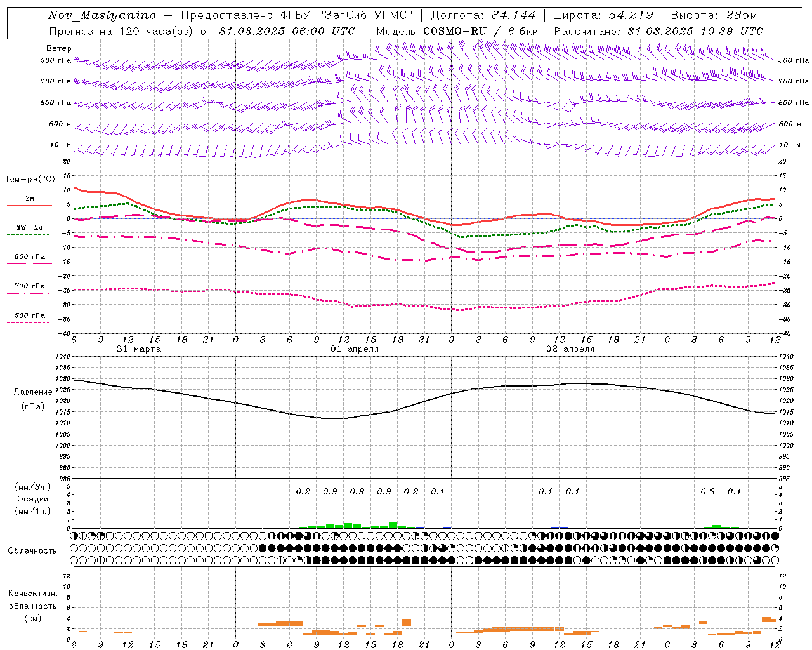This screenshot has width=812, height=650.
Task: Click the "Ветер" wind panel label
Action: point(59,48)
